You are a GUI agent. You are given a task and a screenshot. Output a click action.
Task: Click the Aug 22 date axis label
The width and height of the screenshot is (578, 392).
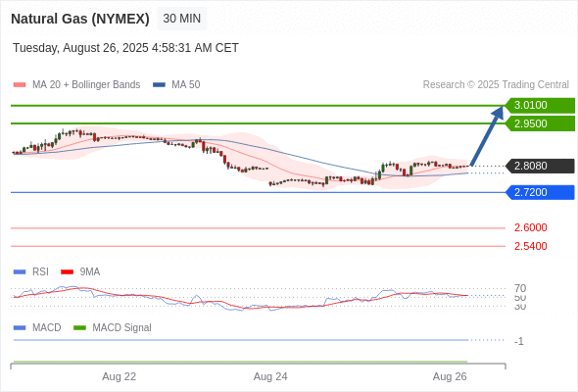120,376
